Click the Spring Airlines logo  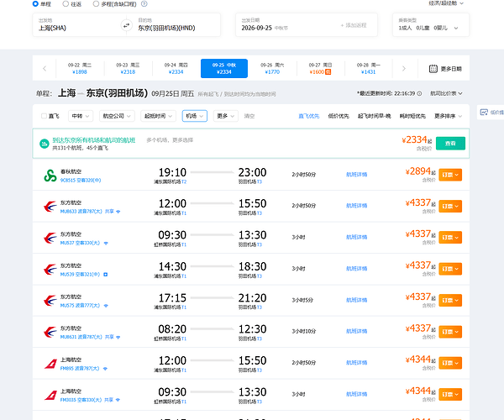pos(50,176)
